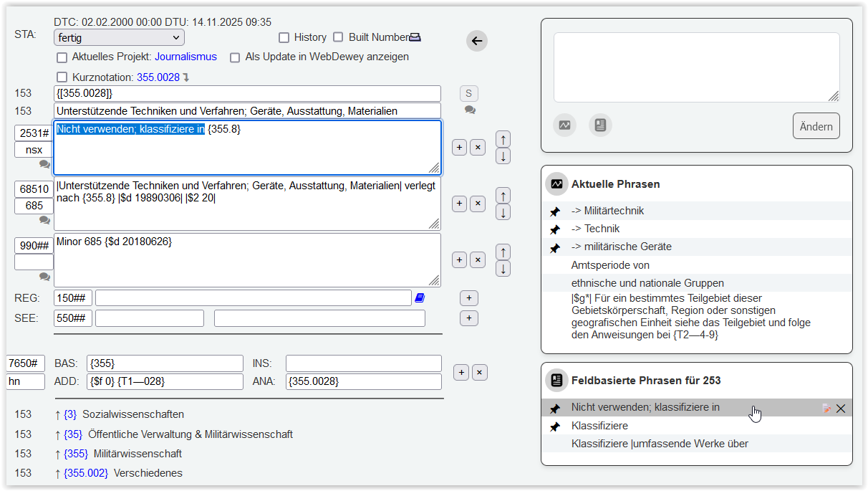Click the back arrow button

coord(477,41)
